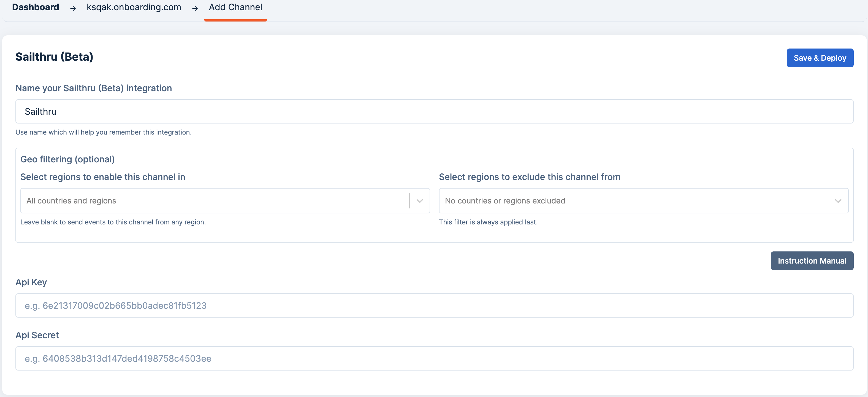Open 'No countries or regions excluded' dropdown

tap(633, 201)
